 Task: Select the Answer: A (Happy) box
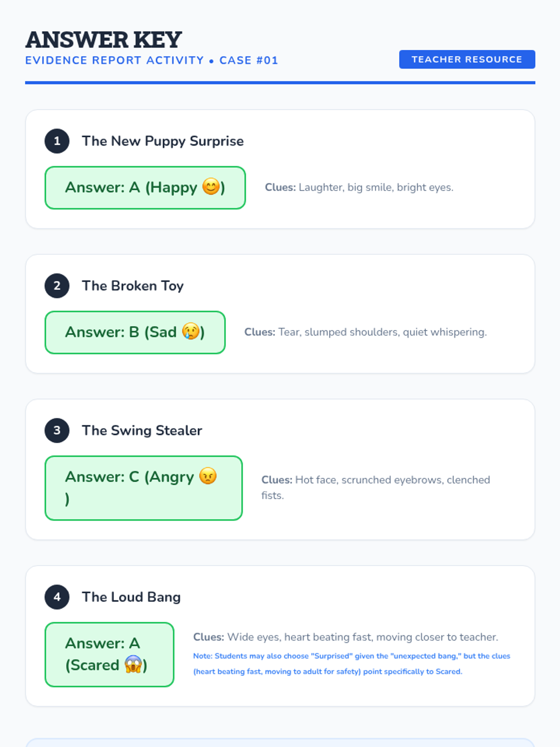(x=145, y=188)
